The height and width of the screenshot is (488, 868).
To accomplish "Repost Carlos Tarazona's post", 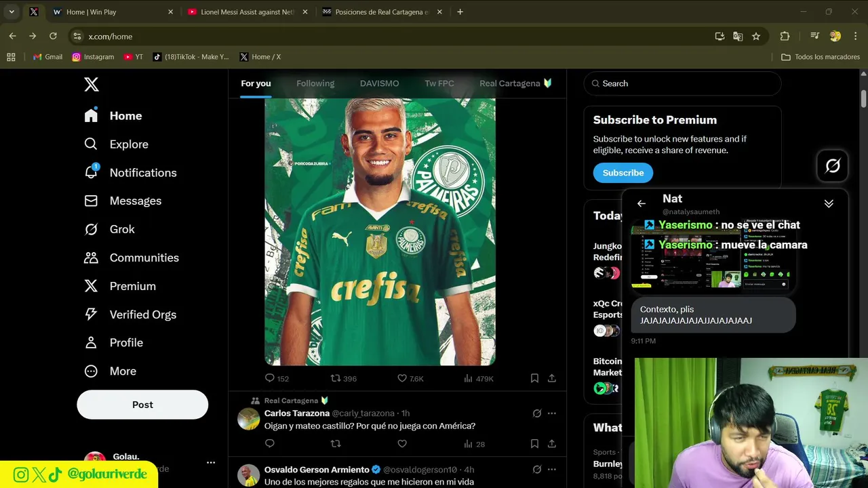I will (336, 444).
